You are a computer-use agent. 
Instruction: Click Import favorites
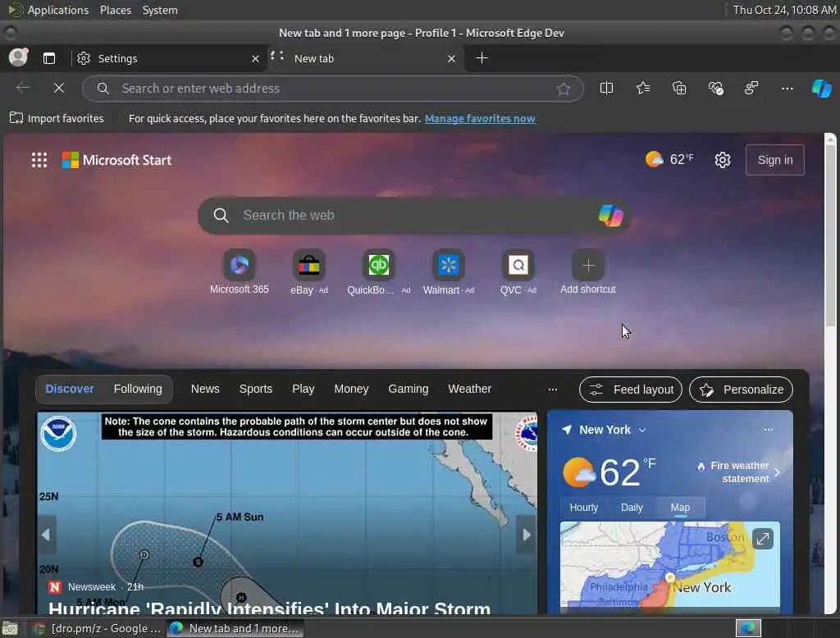[57, 118]
